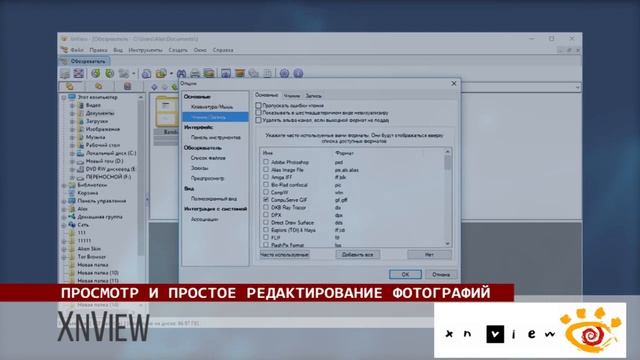Screen dimensions: 640x360
Task: Click the blue About info icon in the toolbar
Action: click(298, 73)
